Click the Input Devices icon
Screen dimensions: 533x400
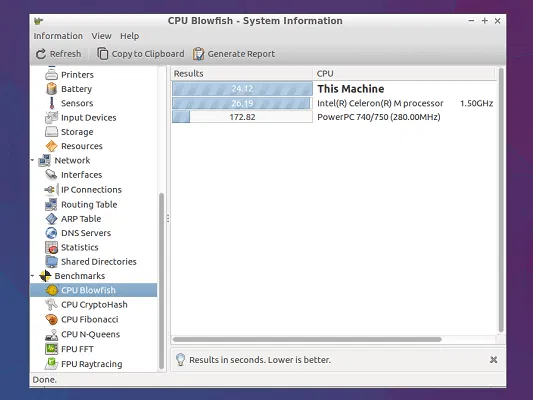tap(51, 118)
